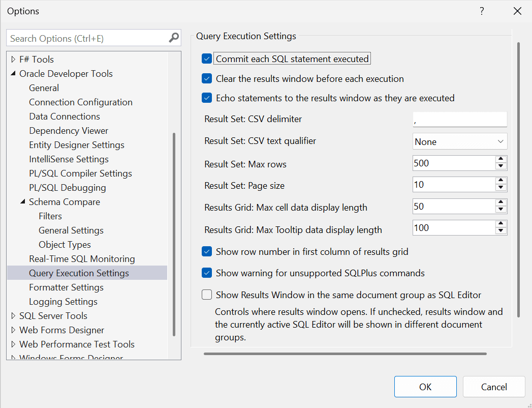Image resolution: width=532 pixels, height=408 pixels.
Task: Click the search magnifier icon
Action: click(x=173, y=38)
